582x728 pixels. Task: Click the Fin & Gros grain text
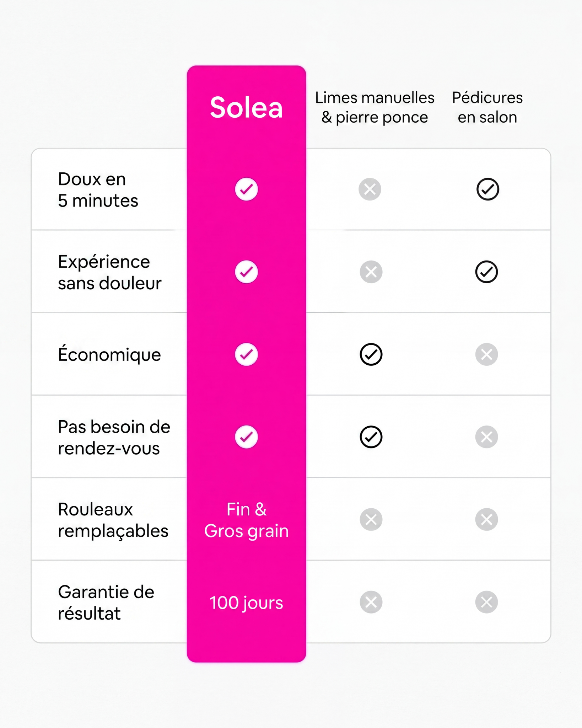246,520
